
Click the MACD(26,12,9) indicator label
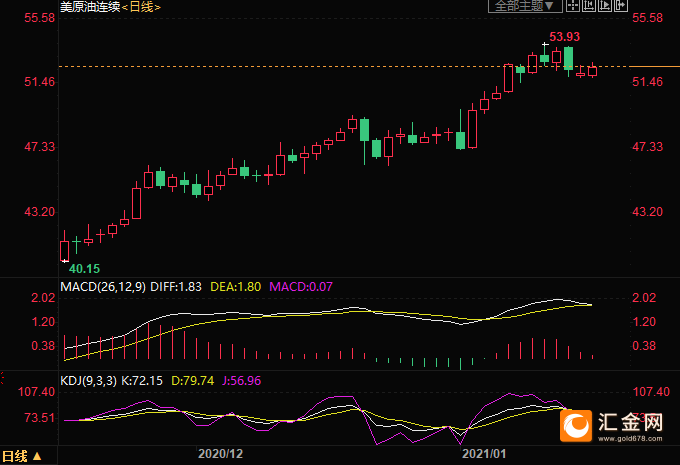click(x=103, y=287)
